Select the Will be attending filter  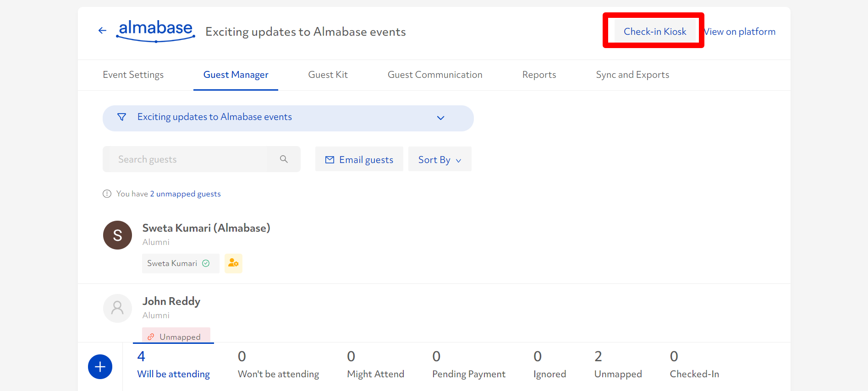pyautogui.click(x=173, y=365)
